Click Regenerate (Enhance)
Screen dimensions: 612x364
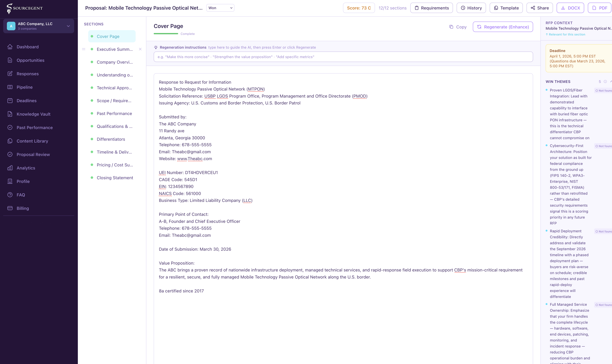503,27
